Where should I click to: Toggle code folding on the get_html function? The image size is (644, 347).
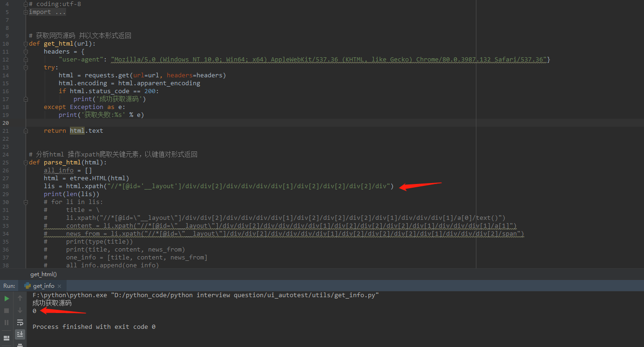point(26,43)
